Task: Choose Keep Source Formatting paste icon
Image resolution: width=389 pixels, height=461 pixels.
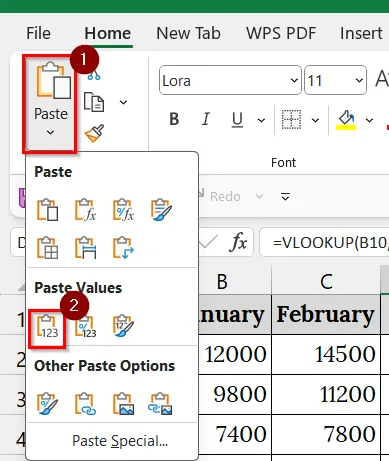Action: [x=161, y=210]
